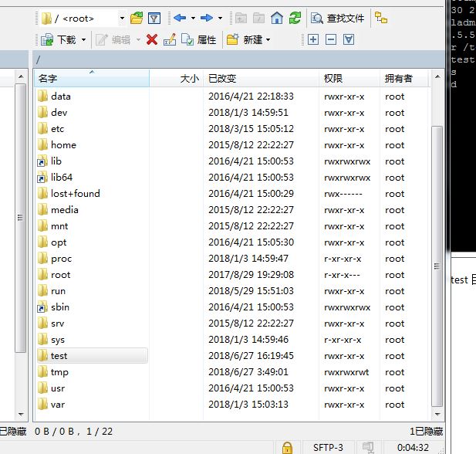Image resolution: width=476 pixels, height=454 pixels.
Task: Expand the 下载 download dropdown arrow
Action: click(x=84, y=39)
